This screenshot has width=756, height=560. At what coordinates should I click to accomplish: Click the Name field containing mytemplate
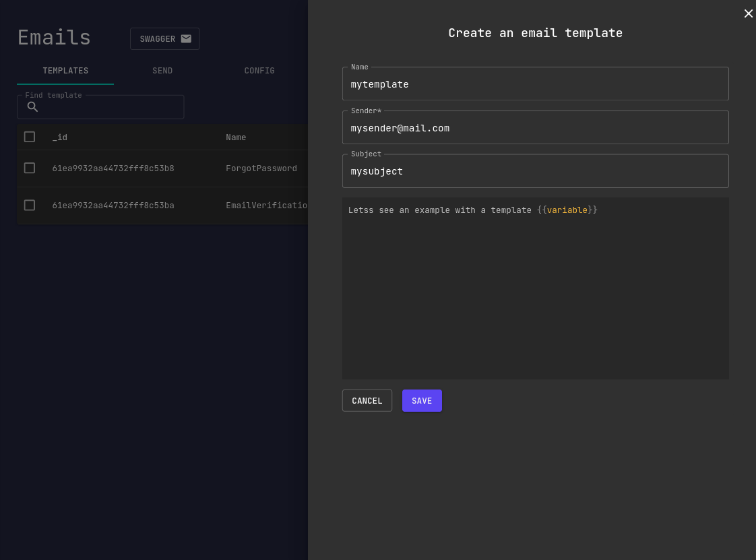pyautogui.click(x=535, y=84)
